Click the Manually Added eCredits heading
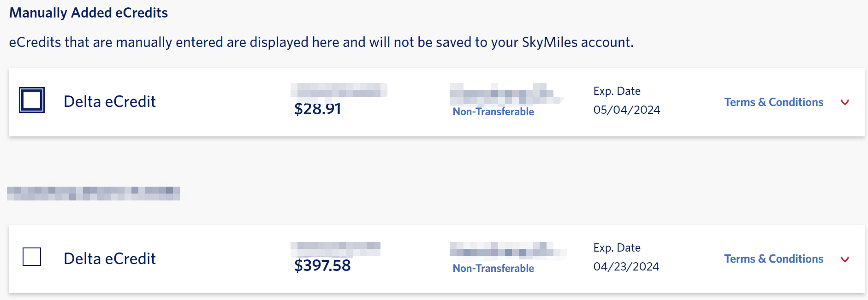The image size is (868, 300). coord(89,12)
